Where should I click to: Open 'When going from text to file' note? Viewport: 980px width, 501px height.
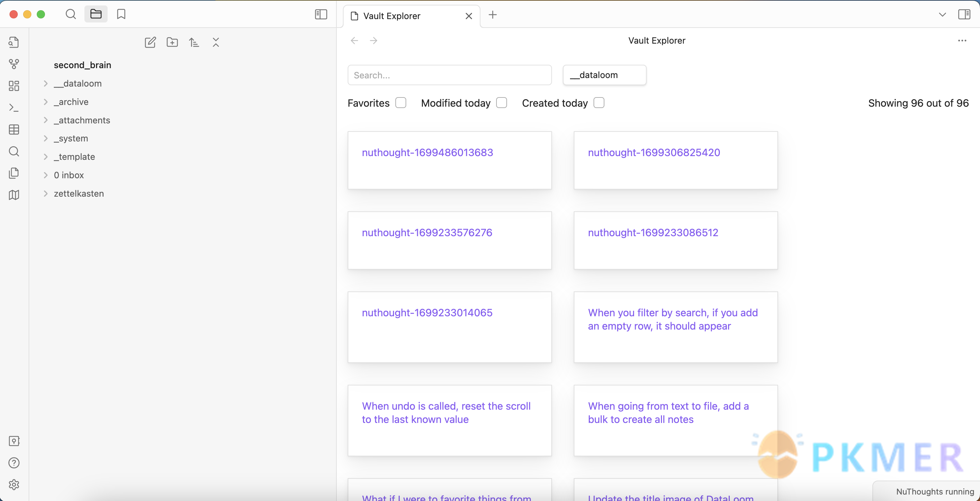tap(668, 413)
